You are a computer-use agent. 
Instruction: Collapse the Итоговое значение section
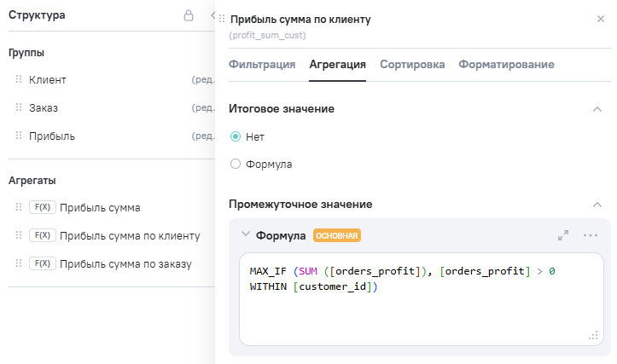[x=597, y=109]
